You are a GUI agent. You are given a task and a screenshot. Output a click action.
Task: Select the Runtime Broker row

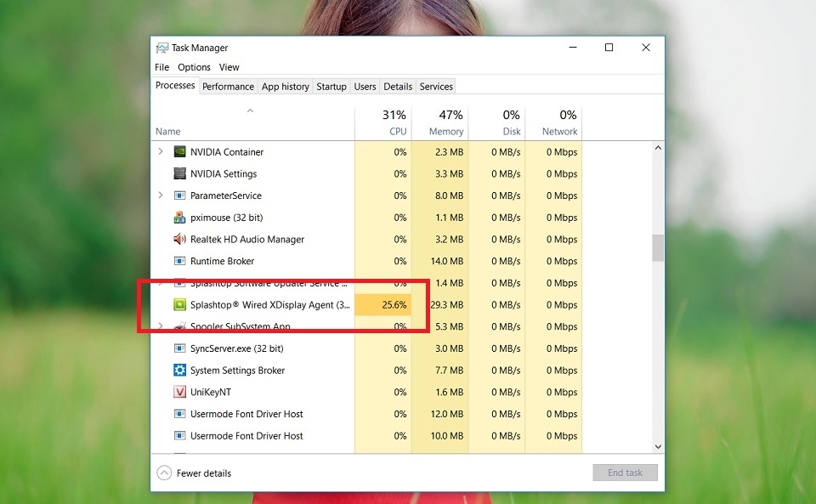coord(366,261)
